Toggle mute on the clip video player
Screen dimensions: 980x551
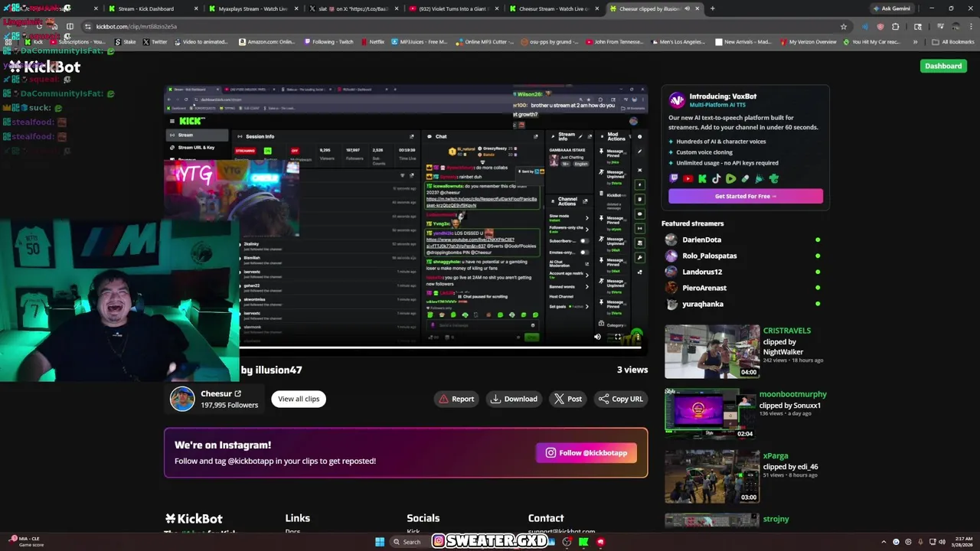point(598,337)
